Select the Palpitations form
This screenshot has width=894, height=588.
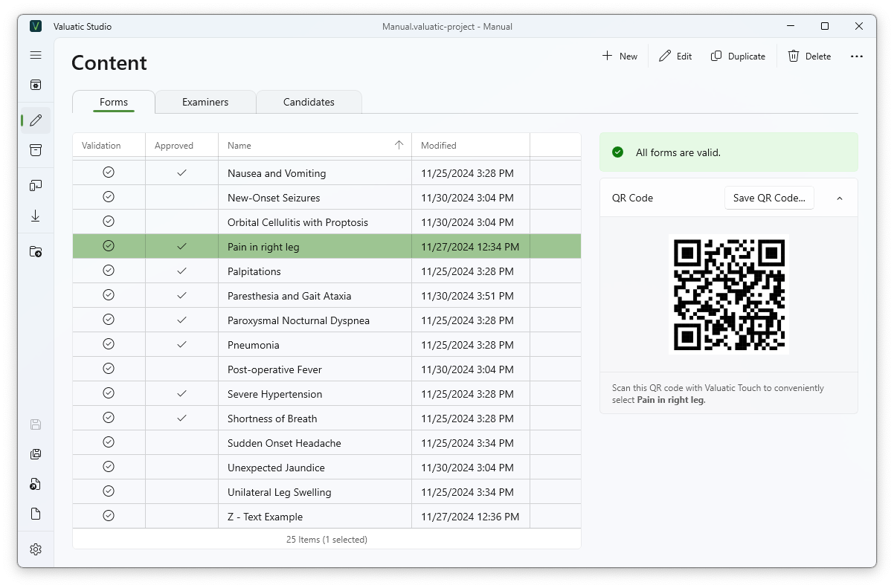(x=254, y=271)
